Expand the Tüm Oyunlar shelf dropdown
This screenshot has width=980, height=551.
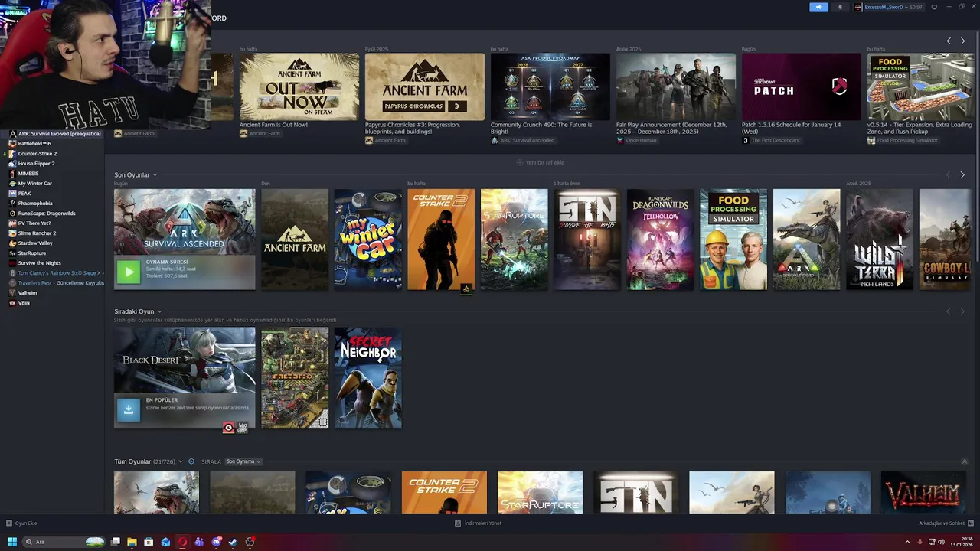point(181,461)
